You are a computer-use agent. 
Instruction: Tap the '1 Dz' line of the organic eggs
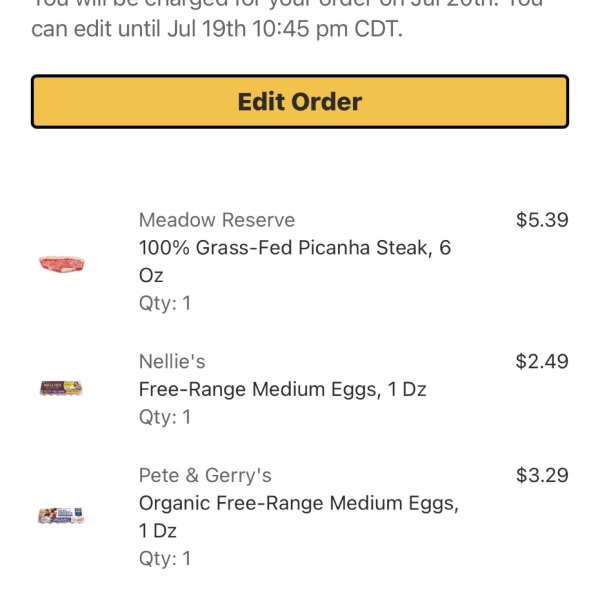[158, 531]
